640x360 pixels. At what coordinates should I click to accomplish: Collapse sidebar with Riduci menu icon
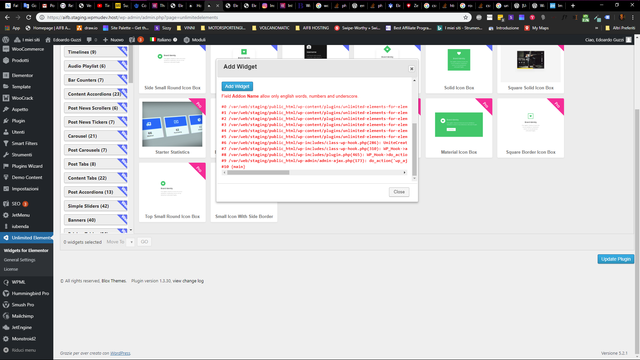pos(6,350)
